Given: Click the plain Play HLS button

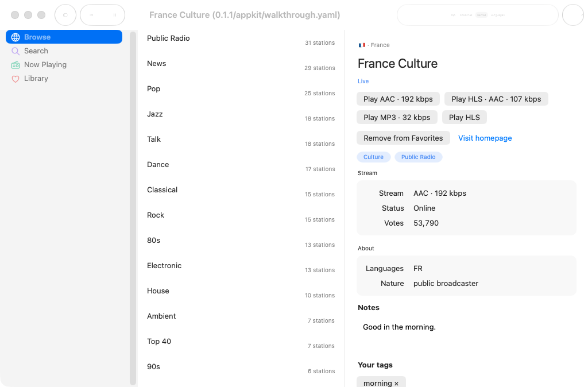Looking at the screenshot, I should [464, 117].
